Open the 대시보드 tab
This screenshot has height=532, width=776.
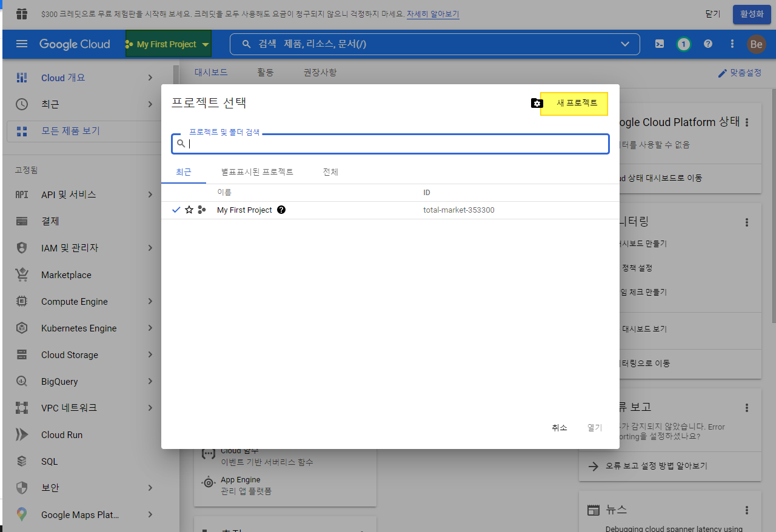211,73
